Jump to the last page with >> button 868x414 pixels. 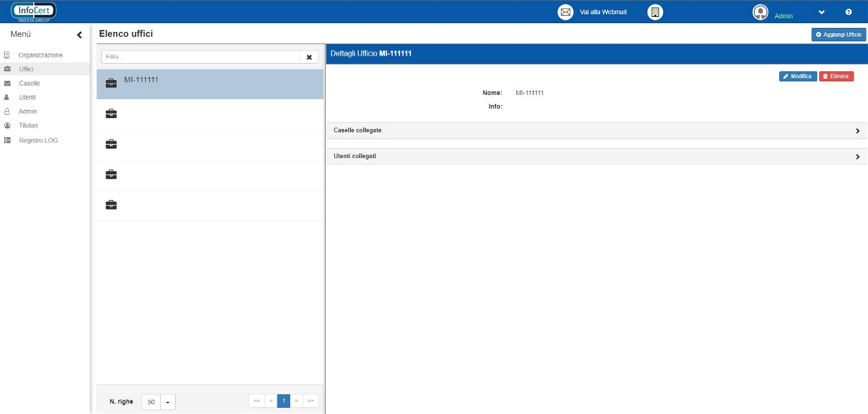311,401
